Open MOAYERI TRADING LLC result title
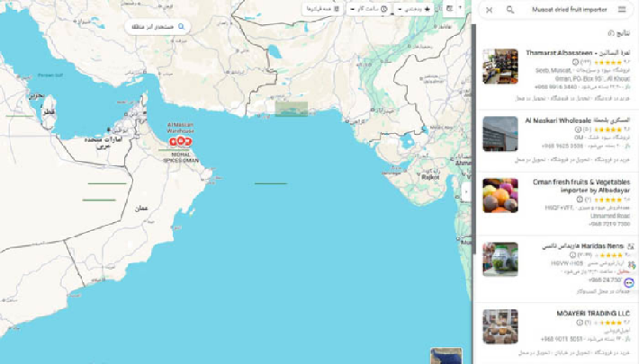This screenshot has width=639, height=364. [593, 313]
